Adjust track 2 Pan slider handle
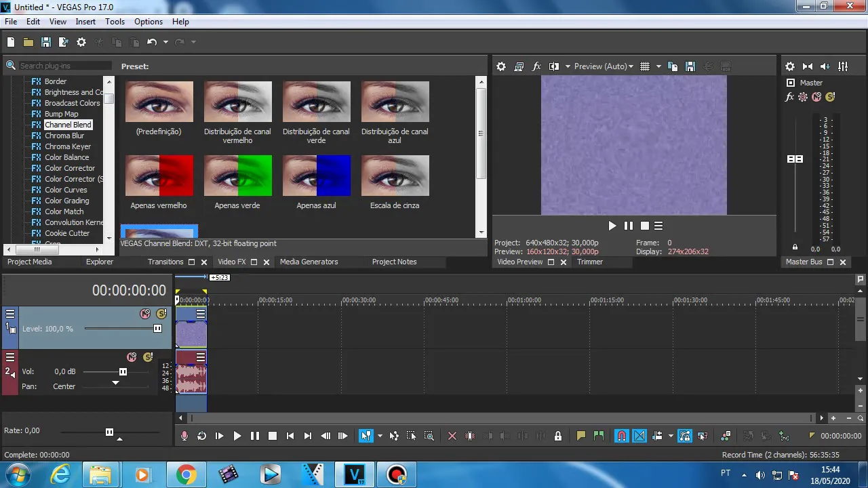The width and height of the screenshot is (868, 488). [x=115, y=384]
